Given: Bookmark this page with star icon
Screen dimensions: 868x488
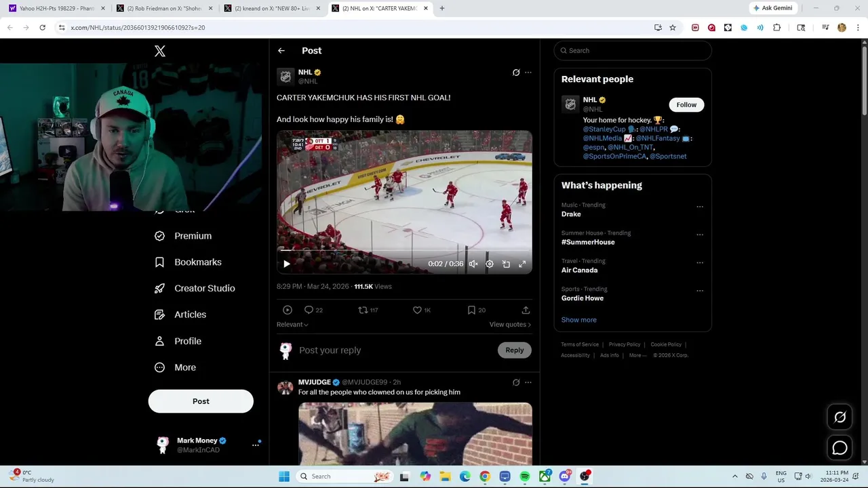Looking at the screenshot, I should point(673,28).
